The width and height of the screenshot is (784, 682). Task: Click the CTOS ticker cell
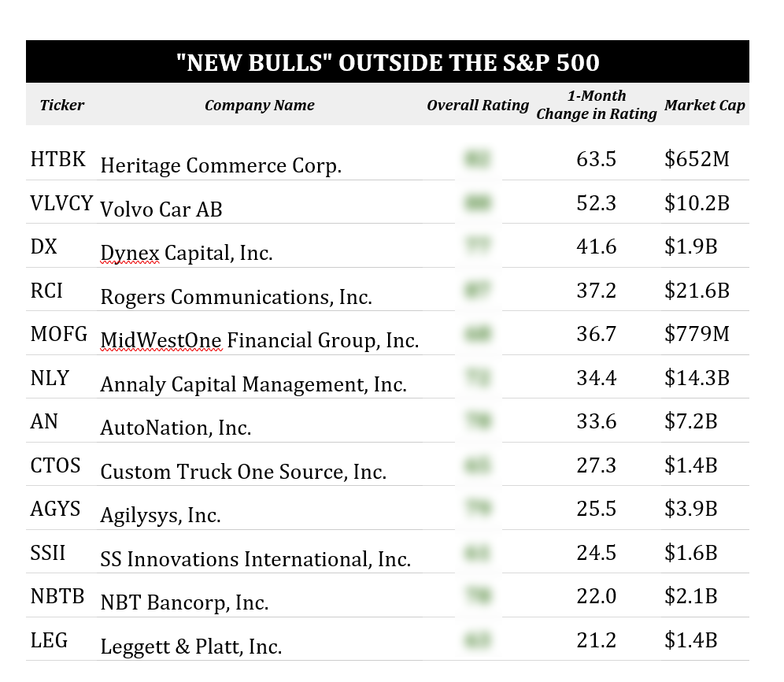55,465
